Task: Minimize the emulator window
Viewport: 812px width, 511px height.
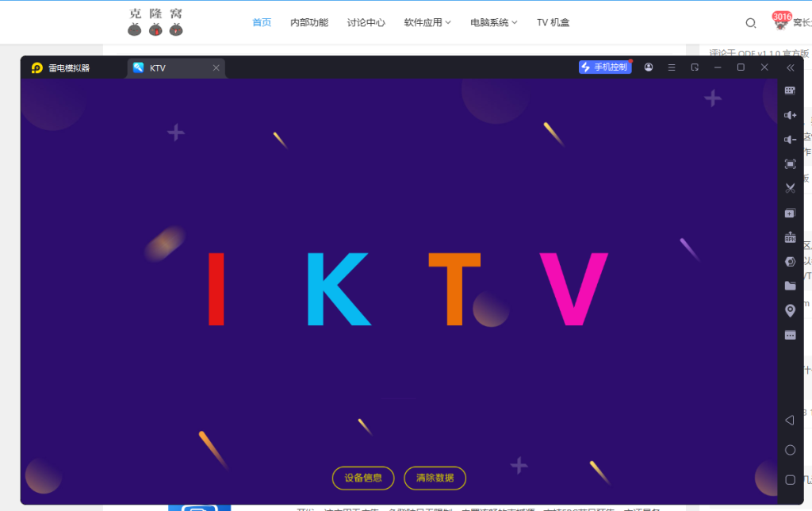Action: tap(717, 67)
